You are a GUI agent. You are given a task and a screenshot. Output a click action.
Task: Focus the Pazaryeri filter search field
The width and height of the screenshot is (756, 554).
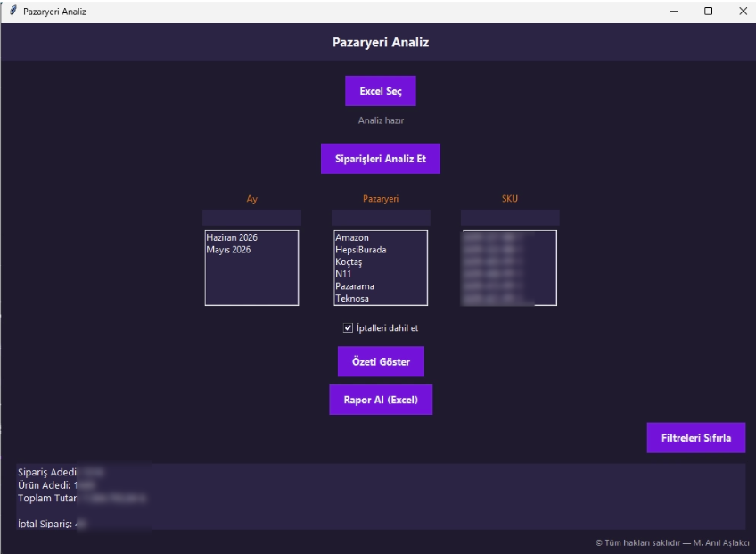(x=381, y=217)
